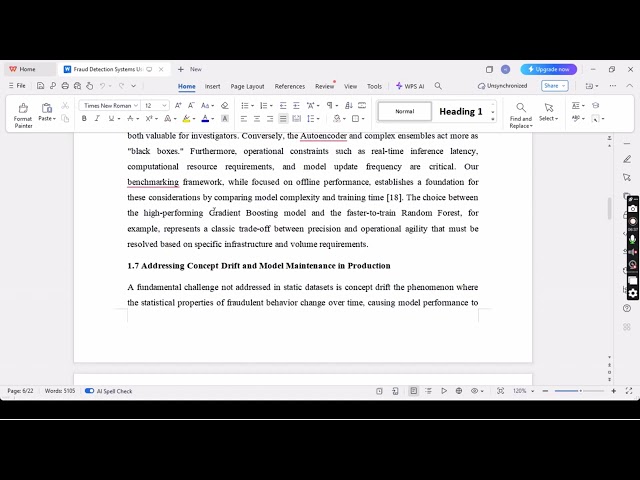Click the search magnifier beside WPS AI
Viewport: 640px width, 480px height.
point(438,86)
